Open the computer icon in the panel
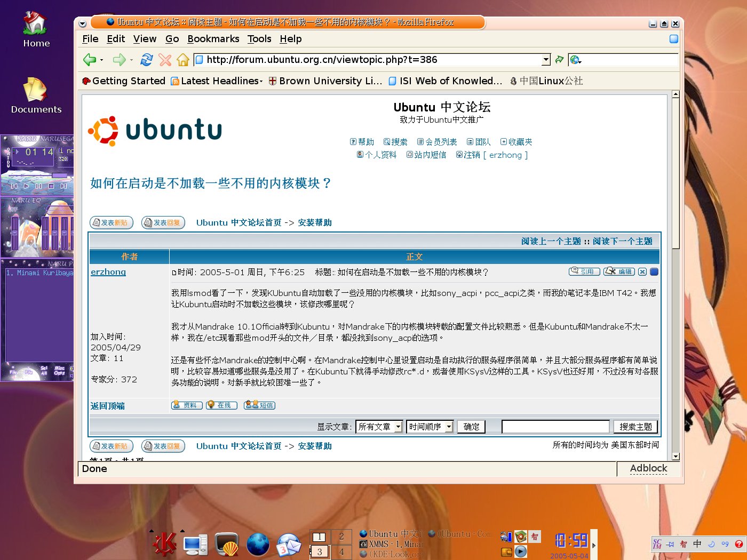 (x=195, y=545)
